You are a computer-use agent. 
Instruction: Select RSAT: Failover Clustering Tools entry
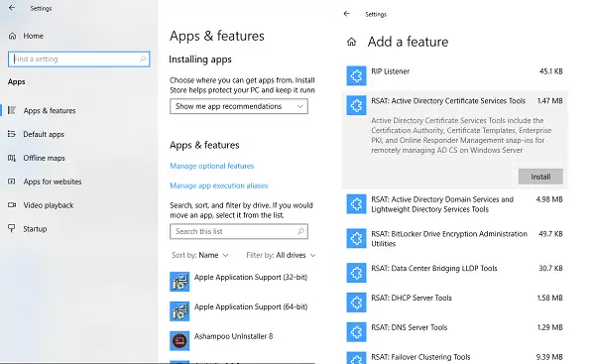coord(420,357)
